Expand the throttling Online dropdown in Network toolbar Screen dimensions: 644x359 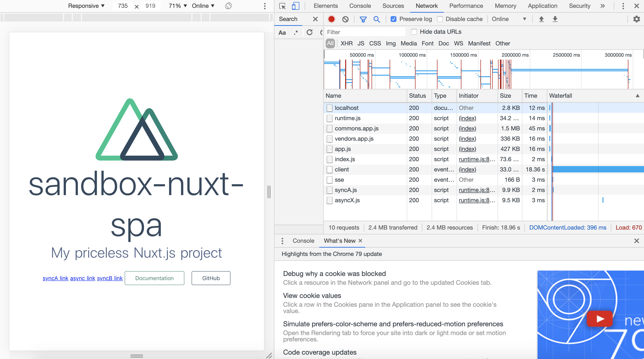tap(509, 19)
